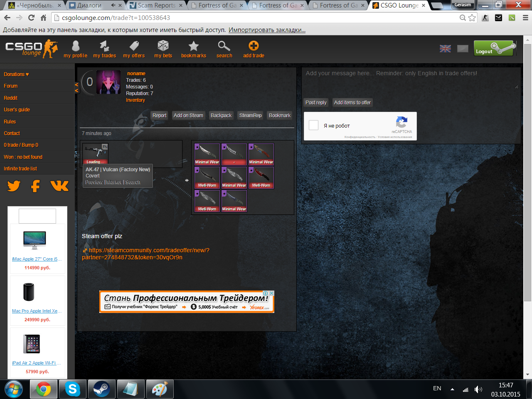Image resolution: width=532 pixels, height=399 pixels.
Task: Expand Donations dropdown in sidebar
Action: pyautogui.click(x=16, y=74)
